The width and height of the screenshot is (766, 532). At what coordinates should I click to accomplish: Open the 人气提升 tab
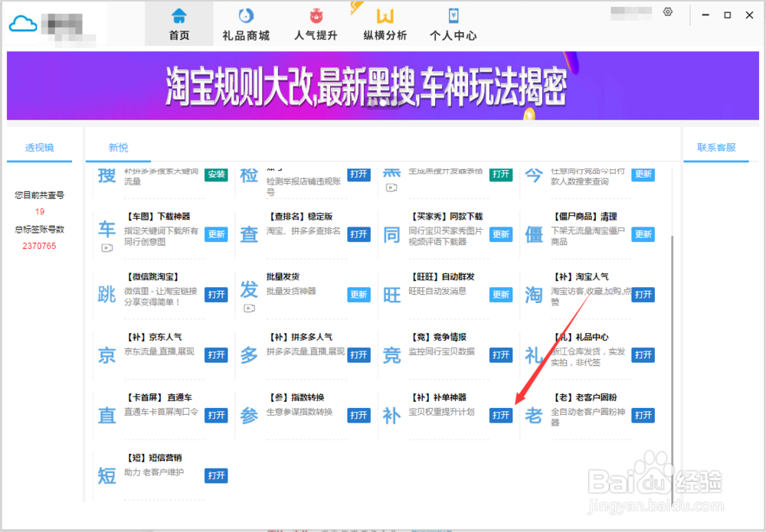coord(316,24)
